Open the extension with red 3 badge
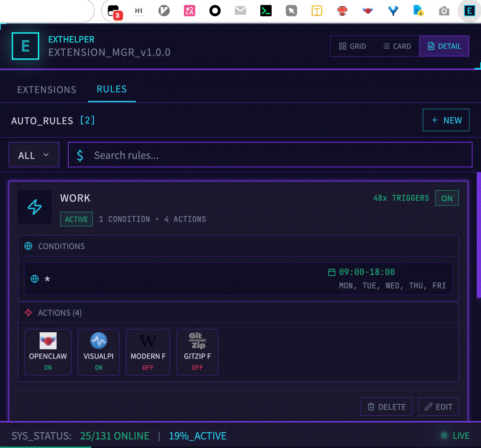The image size is (481, 448). [115, 12]
